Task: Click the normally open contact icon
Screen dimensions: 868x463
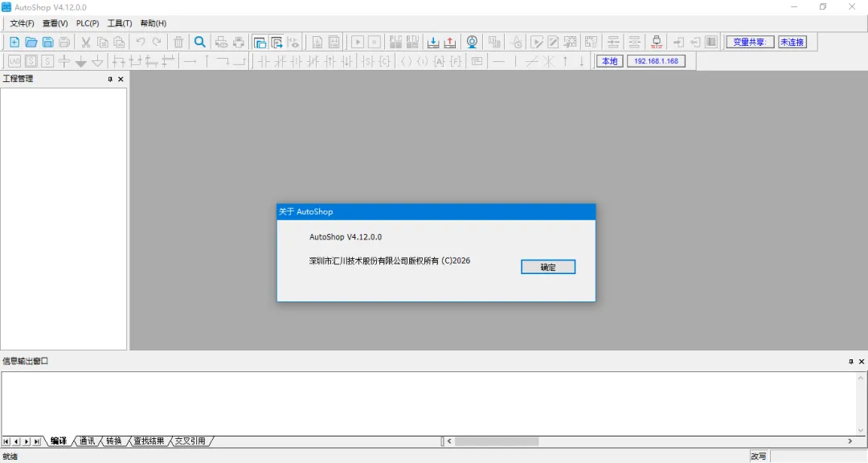Action: pyautogui.click(x=264, y=61)
